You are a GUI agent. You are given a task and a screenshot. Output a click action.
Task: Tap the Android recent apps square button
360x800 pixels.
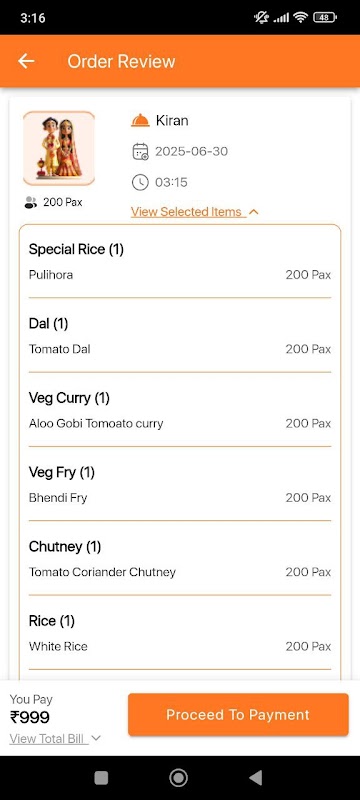(101, 778)
